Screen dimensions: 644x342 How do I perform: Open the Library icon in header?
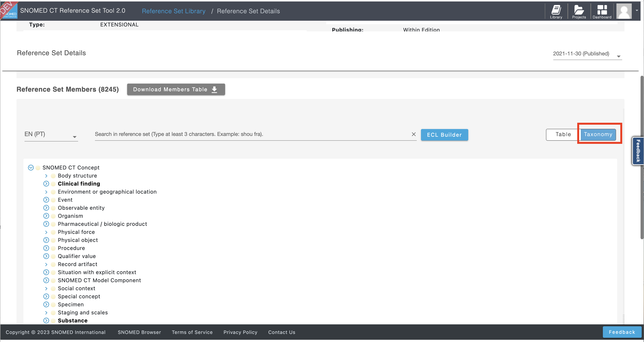(556, 11)
